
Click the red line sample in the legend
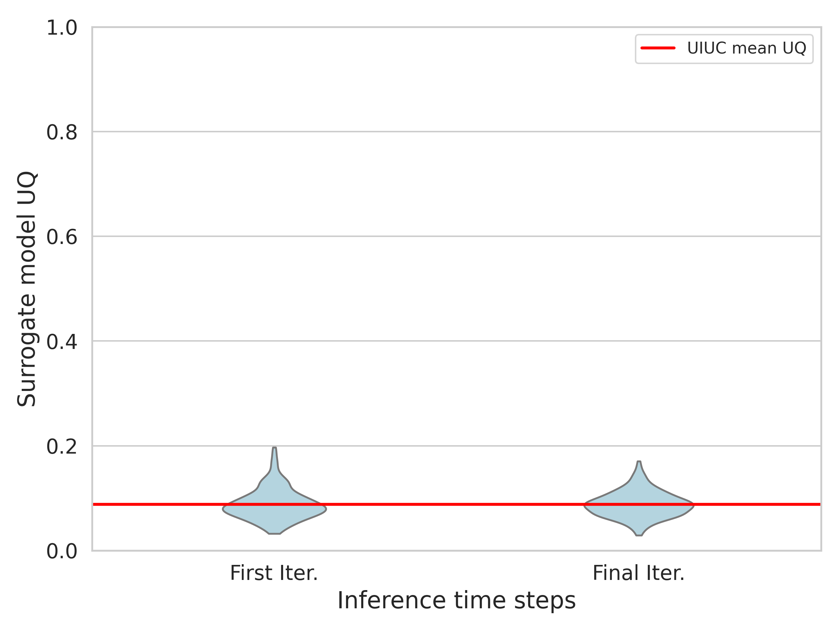point(658,48)
